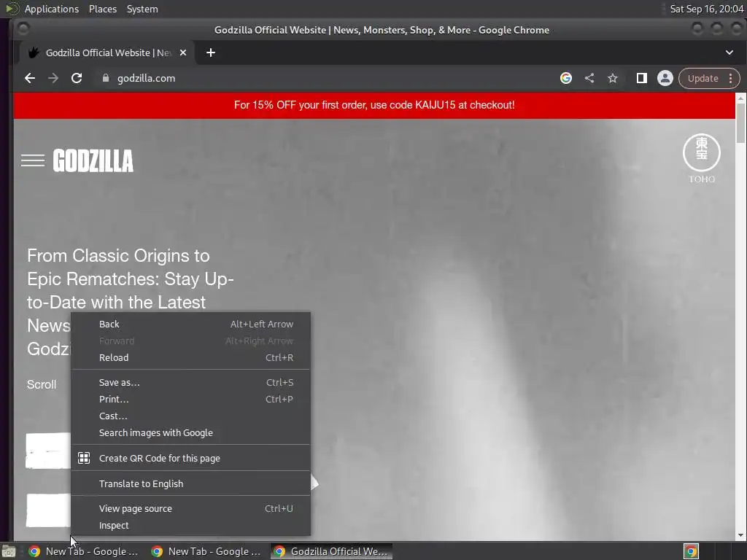Click show desktop icon in bottom panel
The image size is (747, 560).
(8, 551)
